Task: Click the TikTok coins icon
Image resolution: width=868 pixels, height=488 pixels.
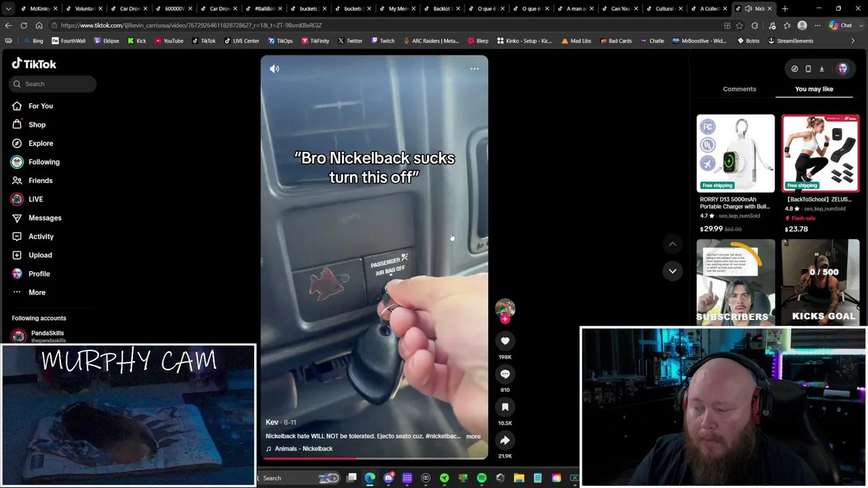Action: coord(795,68)
